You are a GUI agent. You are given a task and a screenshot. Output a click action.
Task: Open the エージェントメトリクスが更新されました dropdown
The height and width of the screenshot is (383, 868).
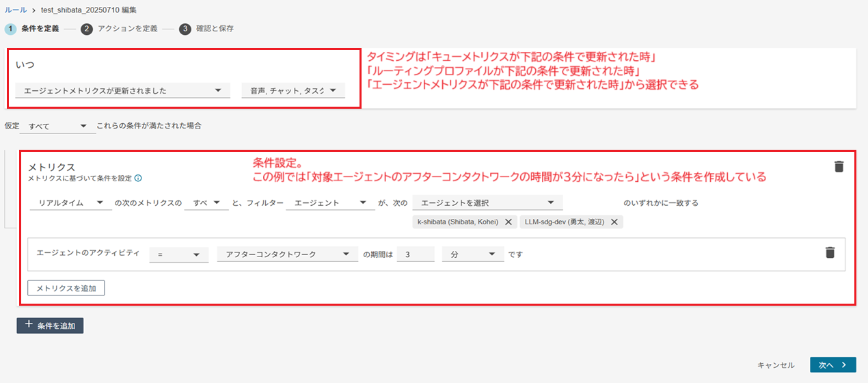click(123, 90)
